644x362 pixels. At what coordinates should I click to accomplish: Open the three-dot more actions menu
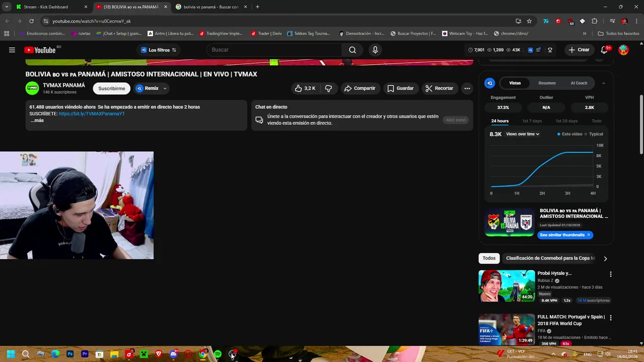pyautogui.click(x=467, y=88)
